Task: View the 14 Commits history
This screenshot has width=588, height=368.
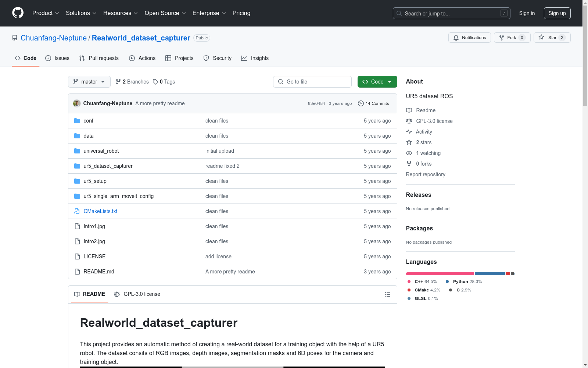Action: [x=373, y=103]
